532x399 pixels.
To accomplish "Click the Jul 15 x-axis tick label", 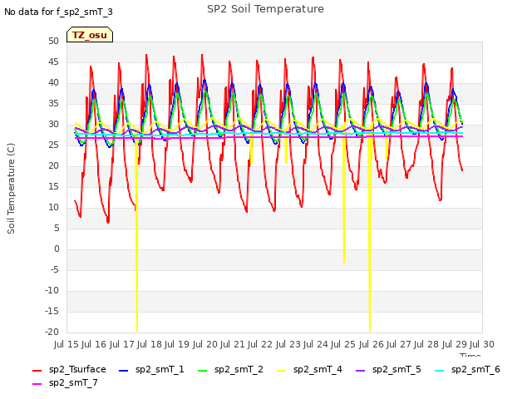I will 66,344.
